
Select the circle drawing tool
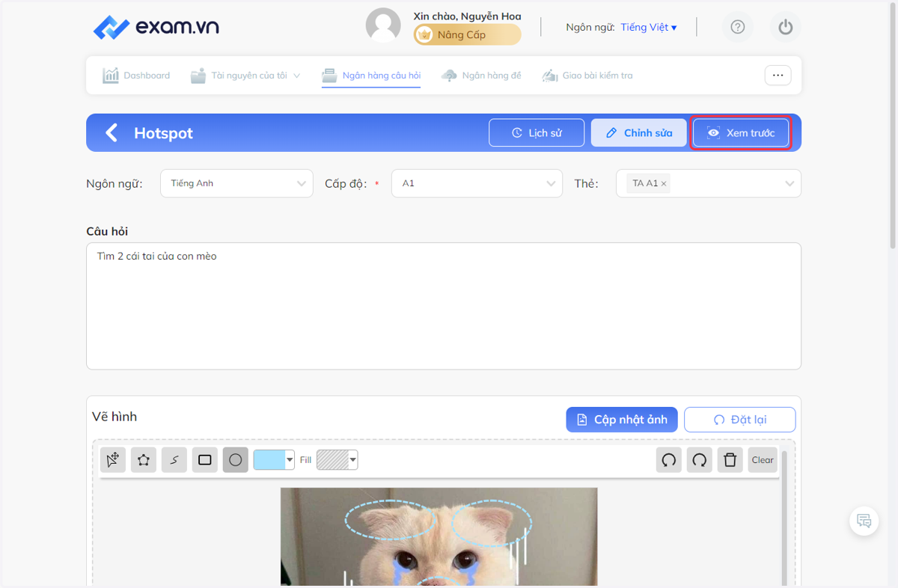pos(236,460)
